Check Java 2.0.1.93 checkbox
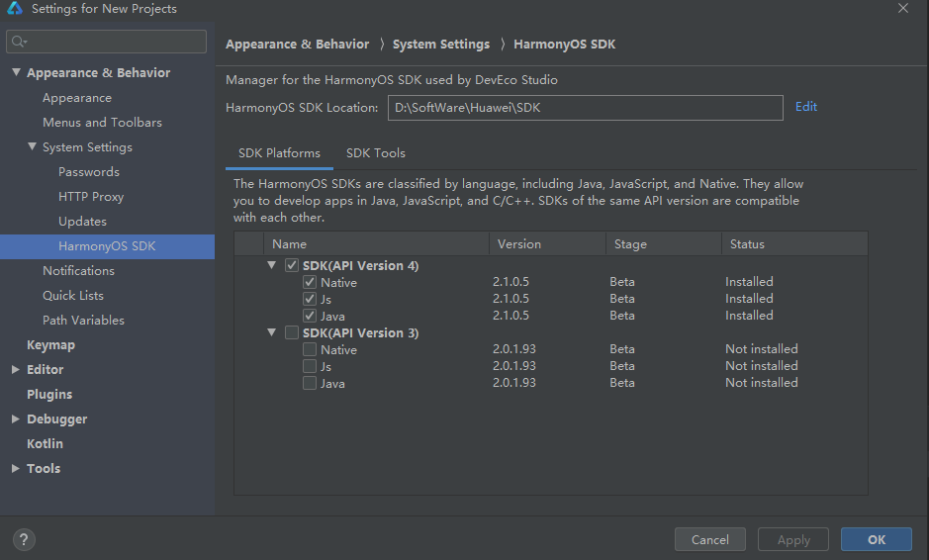This screenshot has width=929, height=560. click(310, 383)
